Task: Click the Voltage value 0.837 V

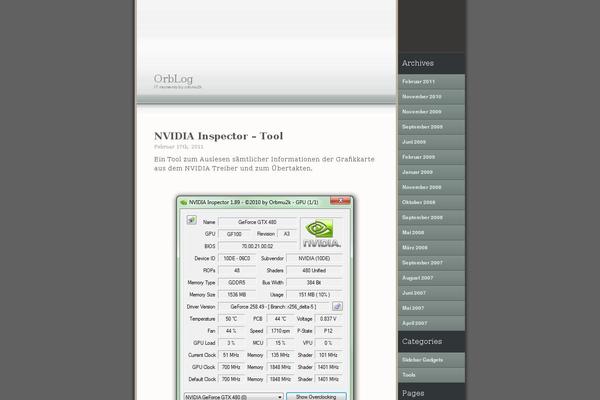Action: [x=328, y=319]
